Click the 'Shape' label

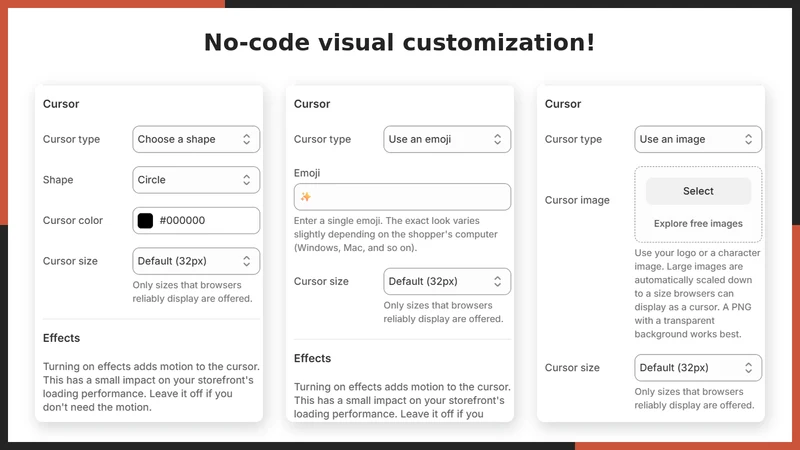(58, 180)
